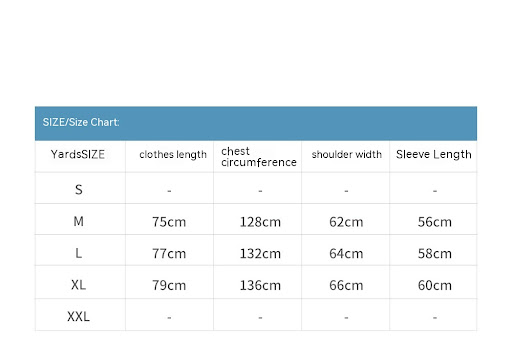Click the chest circumference column header

(259, 157)
